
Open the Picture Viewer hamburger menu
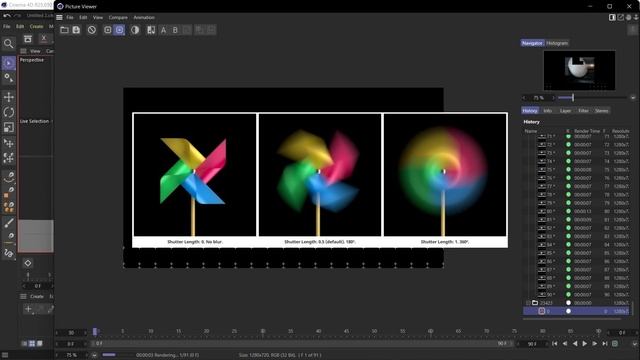click(x=59, y=18)
